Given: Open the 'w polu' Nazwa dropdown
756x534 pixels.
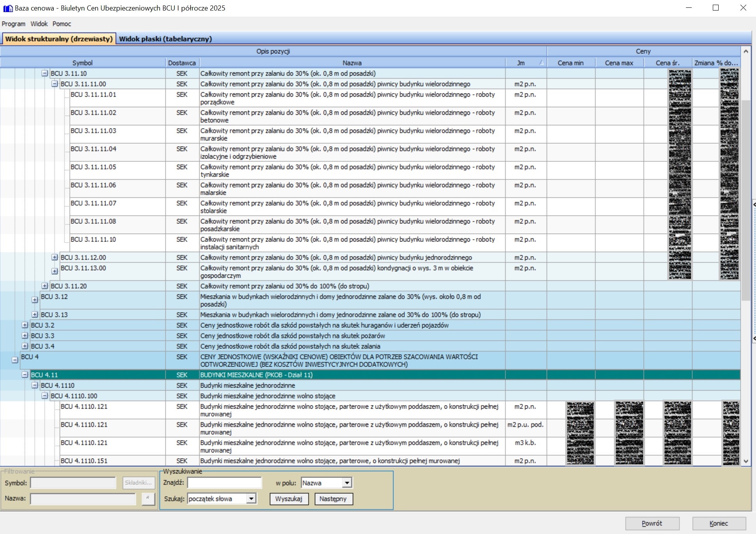Looking at the screenshot, I should coord(346,483).
